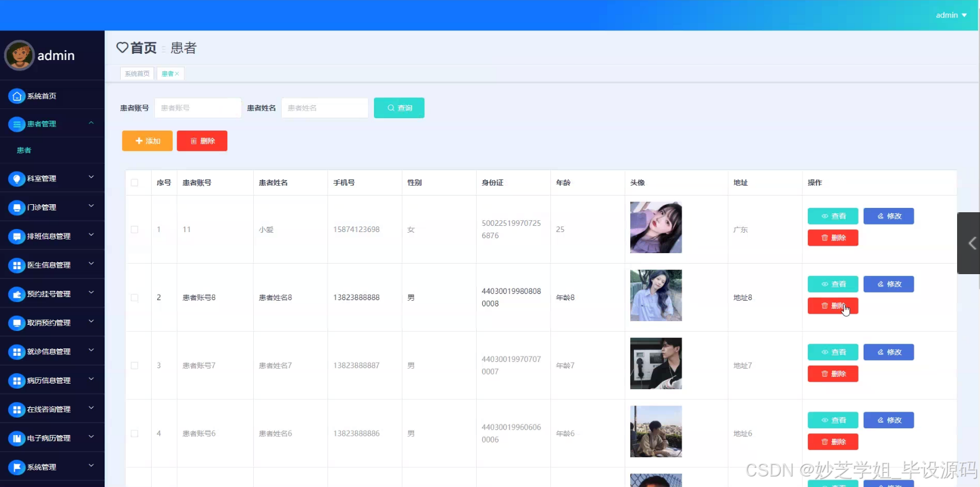Tick the checkbox for row 患者账号8
Screen dimensions: 980x487
click(134, 298)
